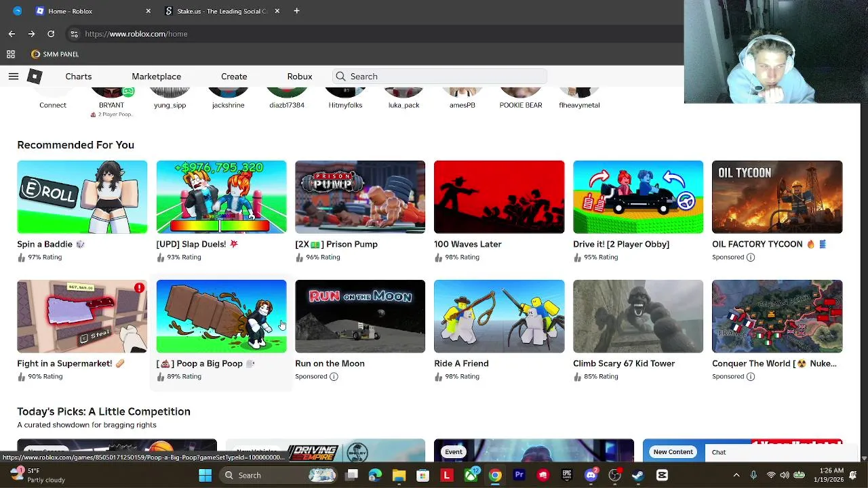Click the browser back arrow
The image size is (868, 488).
pos(12,34)
